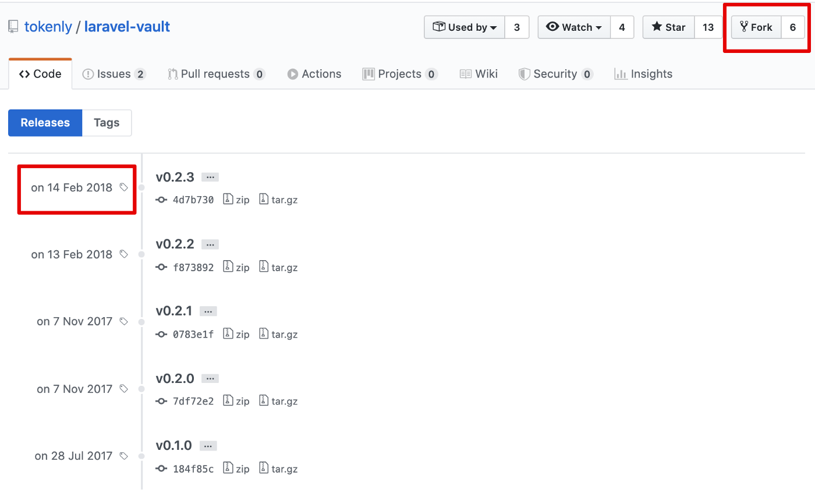Open the v0.2.1 release title

click(x=173, y=311)
